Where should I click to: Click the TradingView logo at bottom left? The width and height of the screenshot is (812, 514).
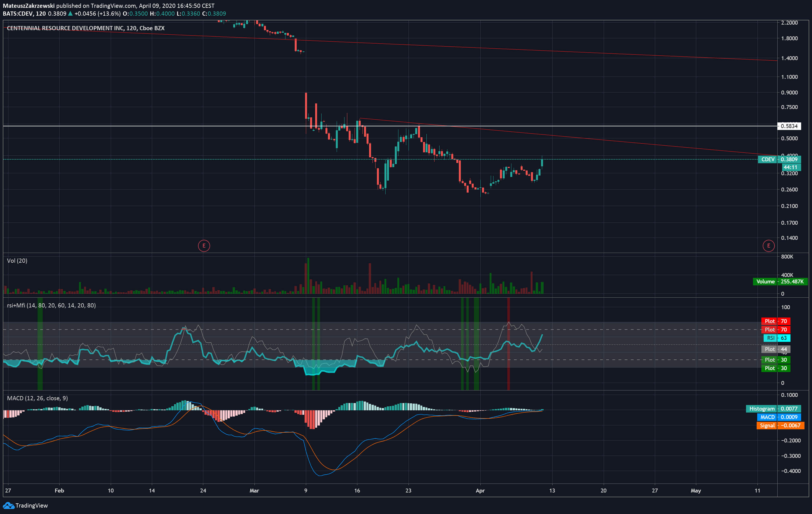tap(25, 506)
